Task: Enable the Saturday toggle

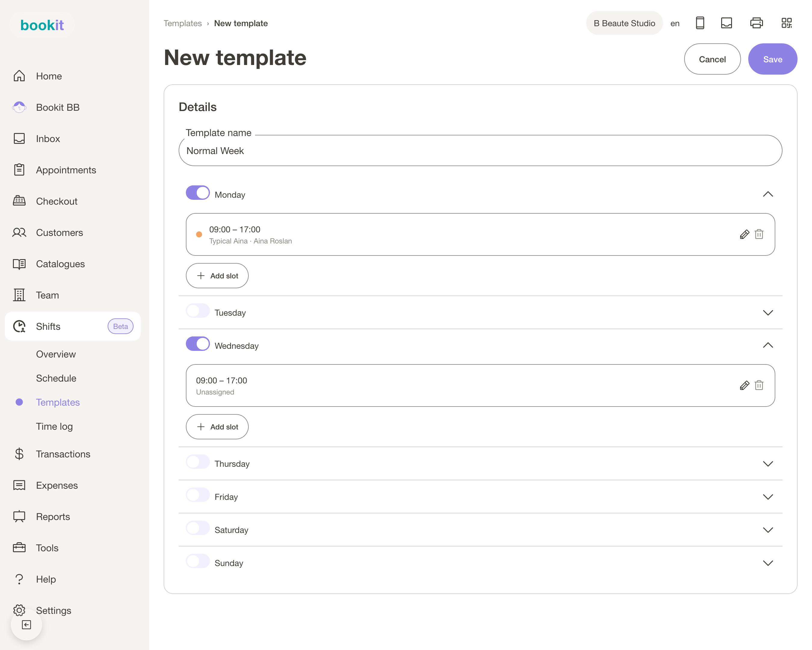Action: pyautogui.click(x=198, y=528)
